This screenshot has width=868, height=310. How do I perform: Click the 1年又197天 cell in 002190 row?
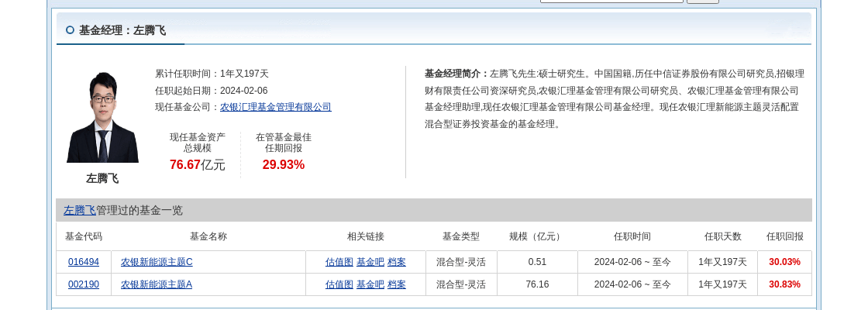(722, 284)
